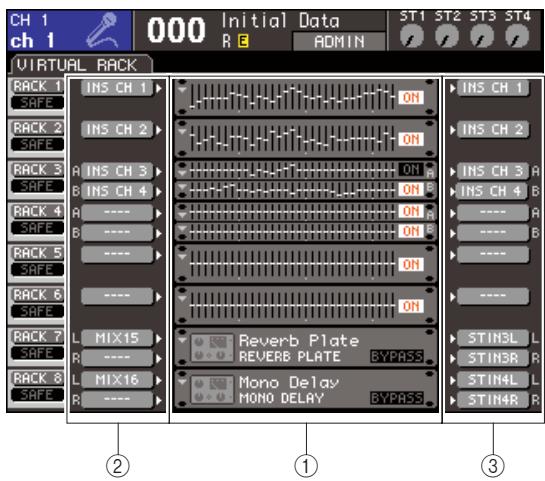This screenshot has height=481, width=545.
Task: Open the Mono Delay effect thumbnail
Action: pos(212,390)
